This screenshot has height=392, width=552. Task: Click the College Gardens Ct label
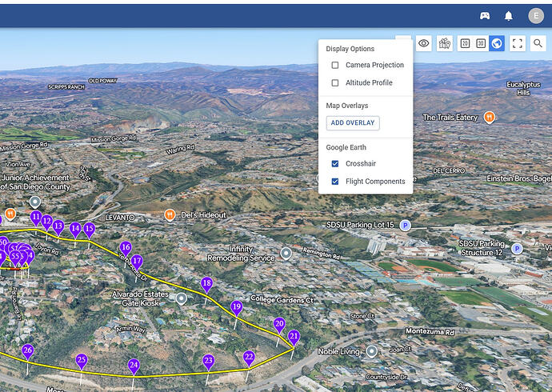[x=282, y=300]
